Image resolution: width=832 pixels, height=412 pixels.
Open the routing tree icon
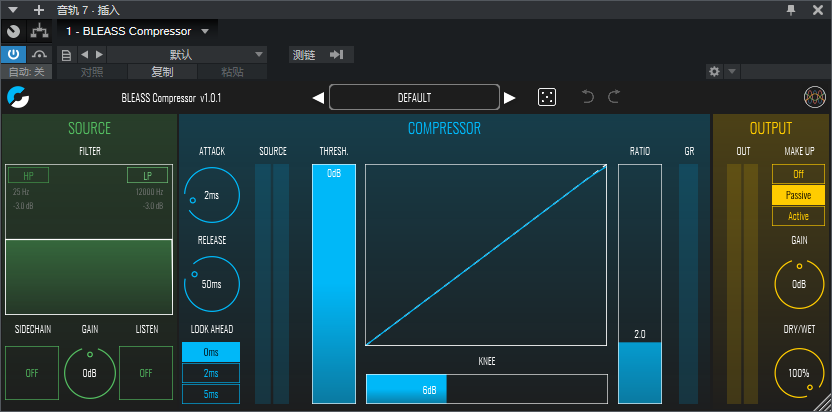39,31
